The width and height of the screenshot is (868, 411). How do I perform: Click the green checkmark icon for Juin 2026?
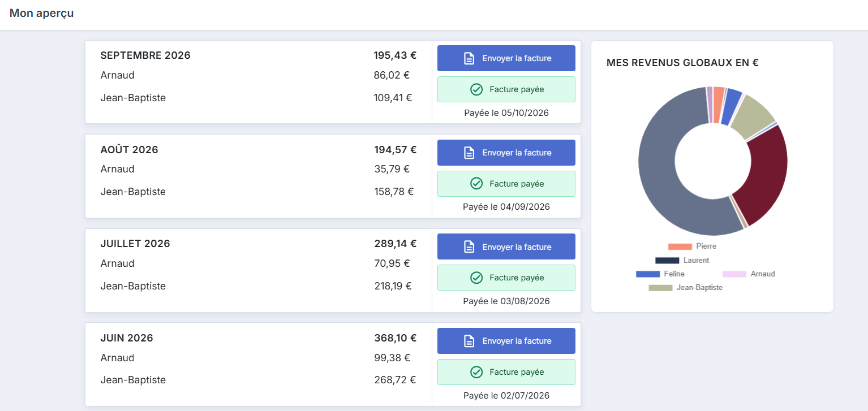[476, 372]
